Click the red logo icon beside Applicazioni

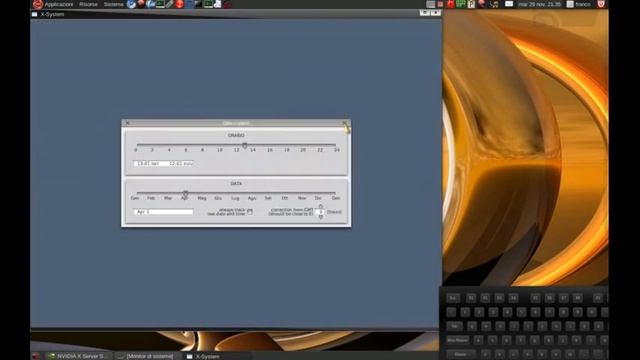(38, 4)
